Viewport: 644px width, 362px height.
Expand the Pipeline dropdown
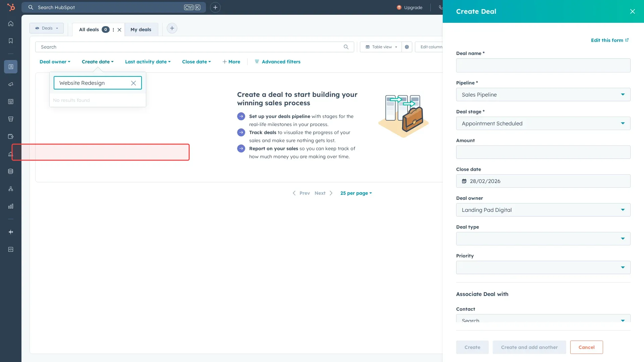pos(543,95)
